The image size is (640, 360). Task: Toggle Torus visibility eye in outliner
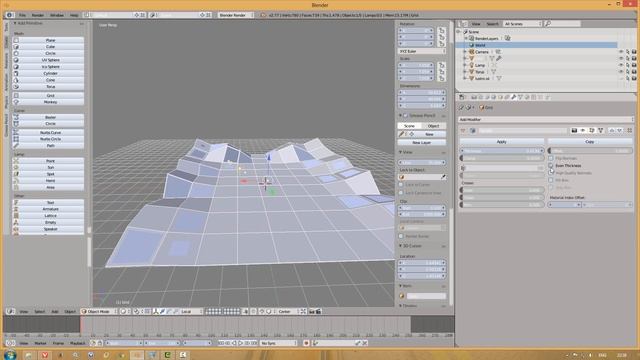(x=621, y=71)
